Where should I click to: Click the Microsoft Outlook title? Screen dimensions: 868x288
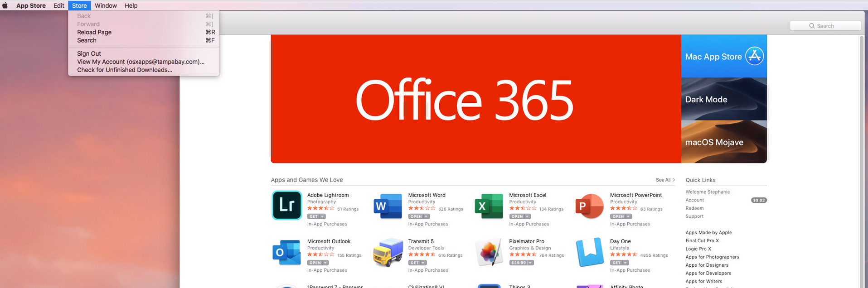[329, 241]
